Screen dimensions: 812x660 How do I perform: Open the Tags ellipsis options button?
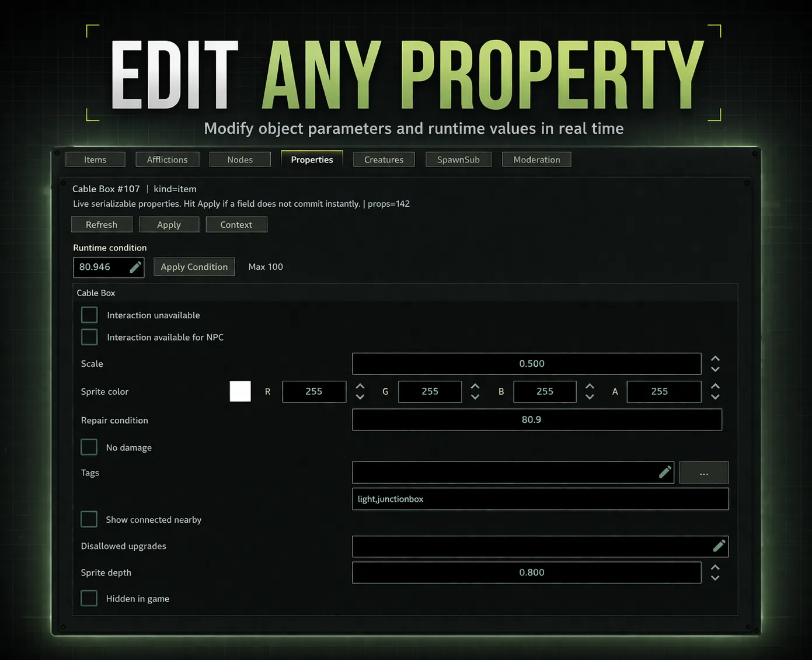[703, 473]
